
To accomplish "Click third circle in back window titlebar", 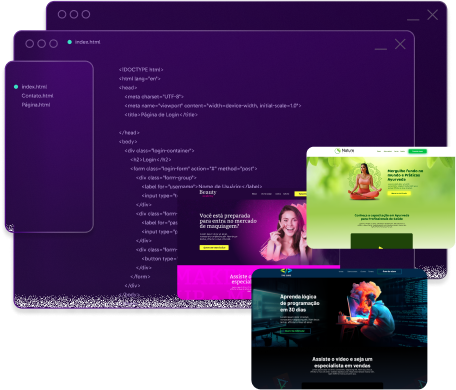I will tap(86, 14).
